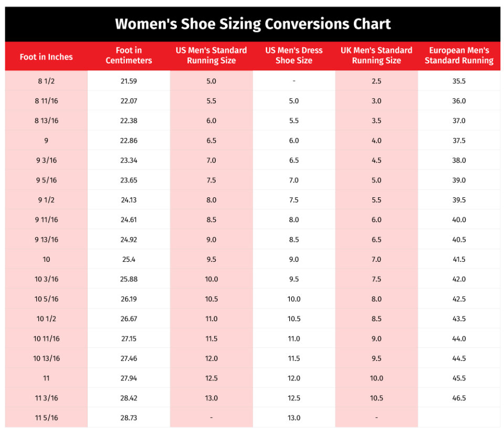The height and width of the screenshot is (434, 504).
Task: Select the 11 5/16 inches cell
Action: (47, 418)
